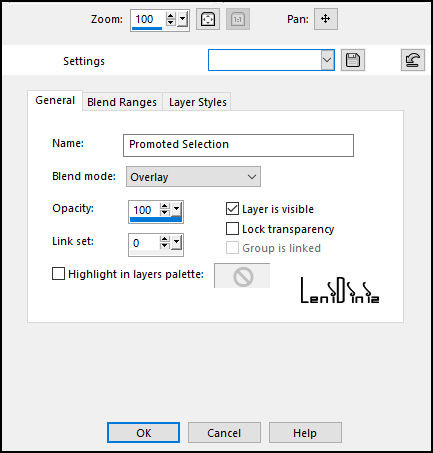This screenshot has width=433, height=453.
Task: Open the Blend mode Overlay dropdown
Action: 193,177
